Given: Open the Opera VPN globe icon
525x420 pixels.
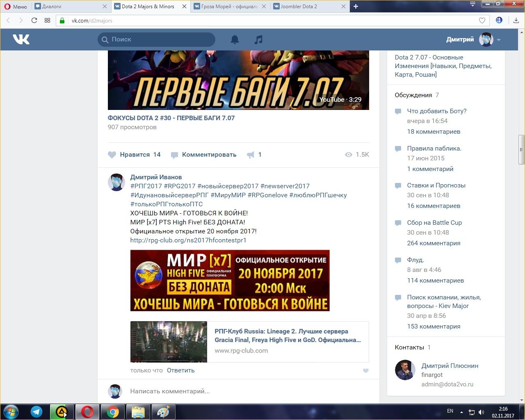Looking at the screenshot, I should 499,20.
